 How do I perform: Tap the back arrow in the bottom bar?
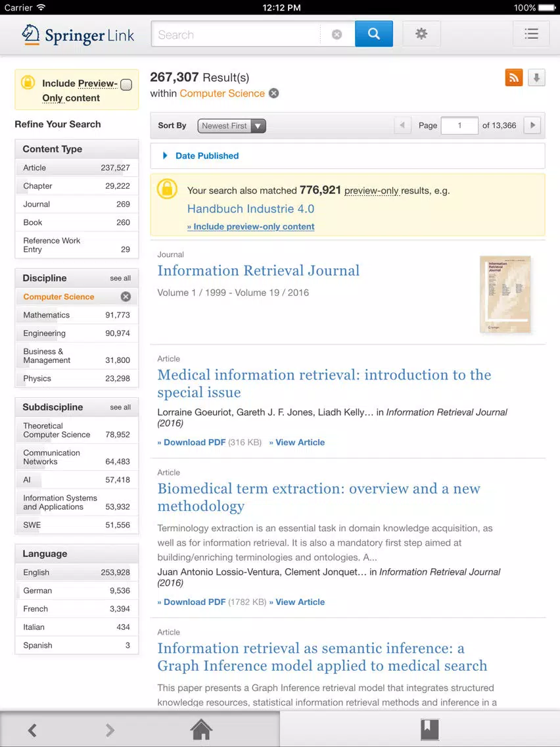[32, 730]
